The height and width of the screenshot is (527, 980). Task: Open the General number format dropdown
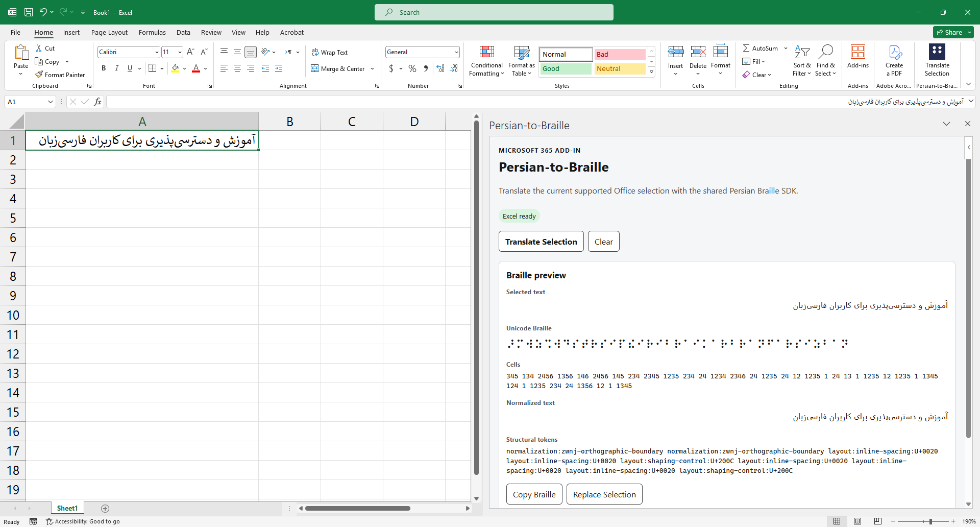pyautogui.click(x=456, y=52)
